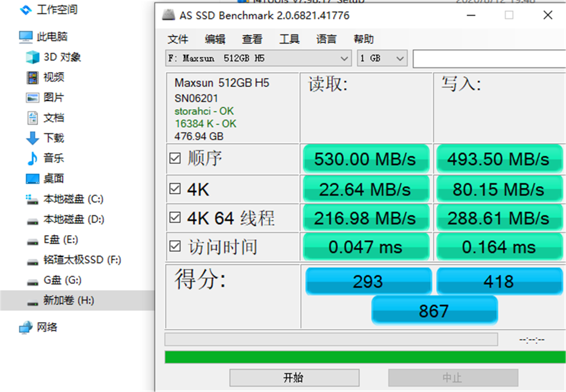This screenshot has width=566, height=392.
Task: Click the 493.50 MB/s sequential write result
Action: point(499,159)
